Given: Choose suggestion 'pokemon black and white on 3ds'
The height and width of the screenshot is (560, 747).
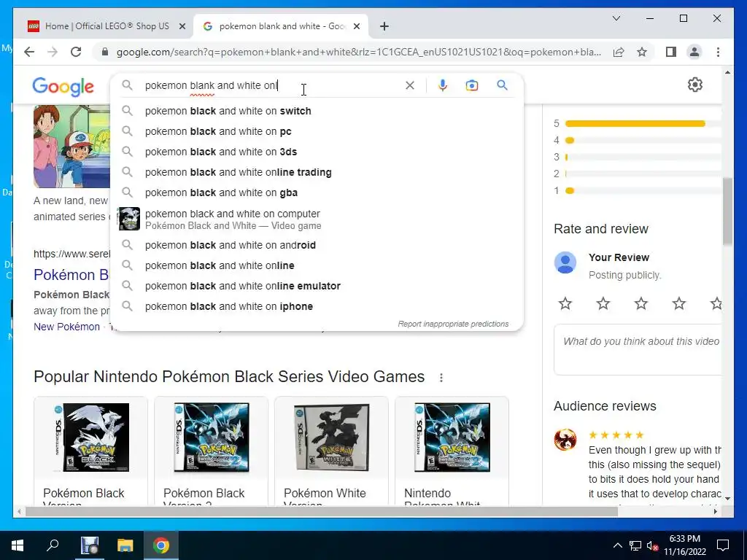Looking at the screenshot, I should [x=317, y=152].
